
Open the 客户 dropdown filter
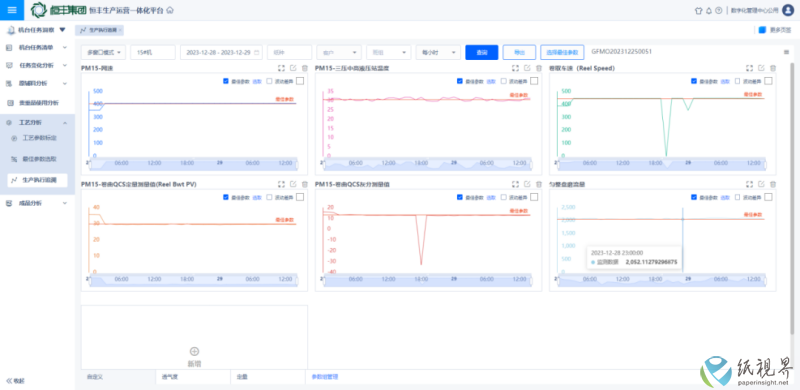[339, 52]
